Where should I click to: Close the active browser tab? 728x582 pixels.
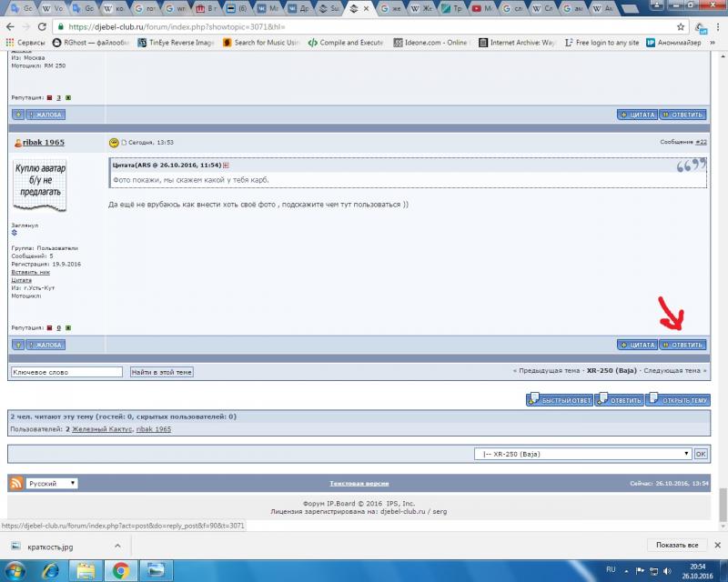(x=367, y=9)
